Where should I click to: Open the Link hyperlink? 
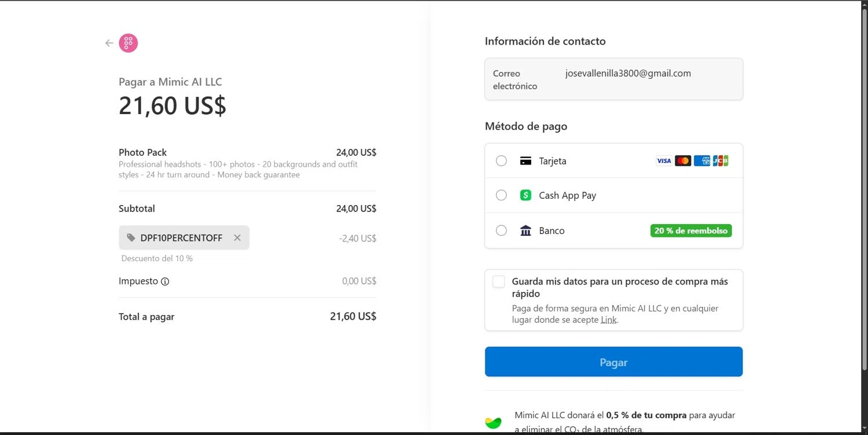(609, 320)
